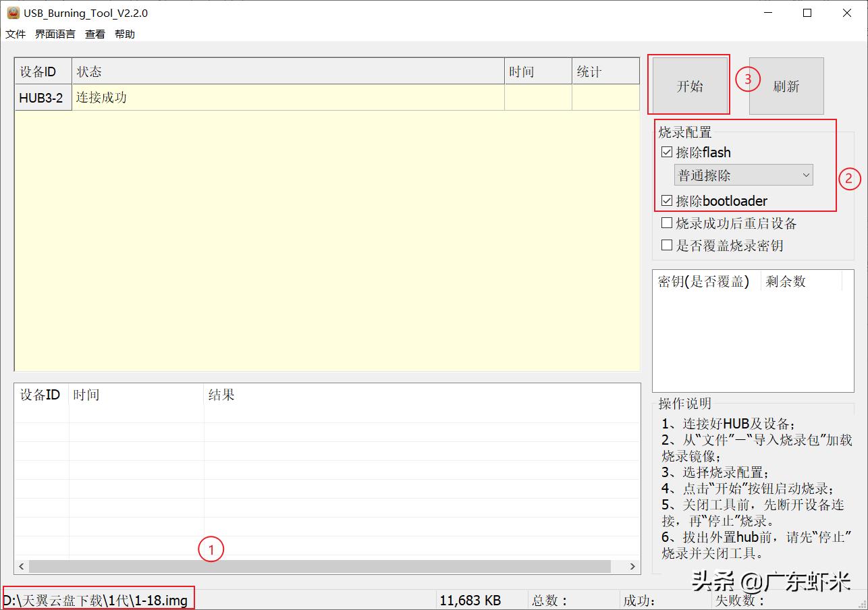Click the horizontal scrollbar right arrow

tap(632, 567)
